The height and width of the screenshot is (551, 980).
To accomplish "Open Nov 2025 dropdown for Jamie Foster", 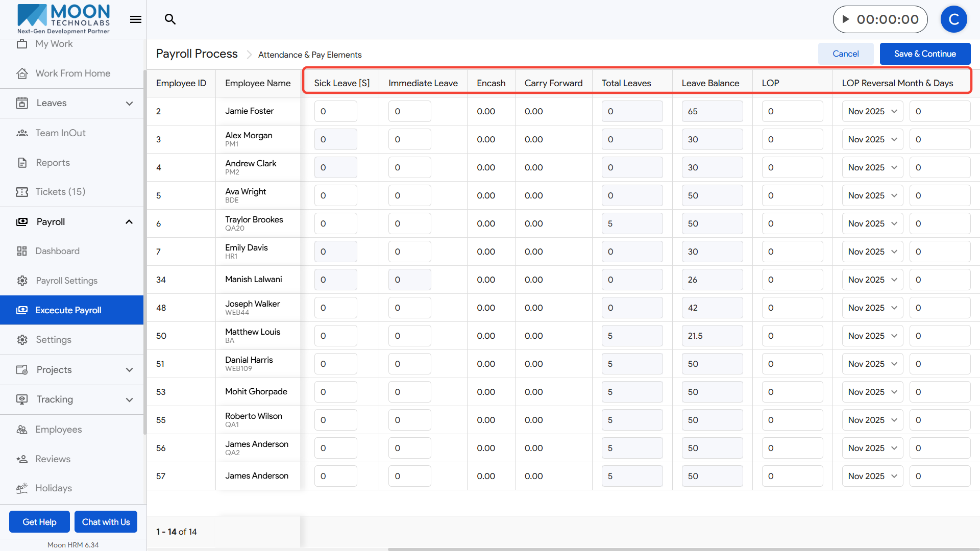I will (872, 111).
